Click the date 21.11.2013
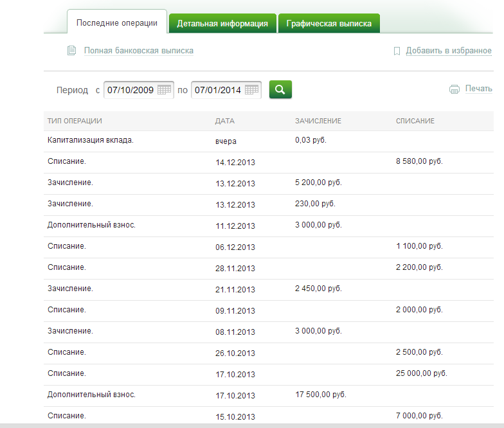Viewport: 504px width, 428px height. pos(235,289)
